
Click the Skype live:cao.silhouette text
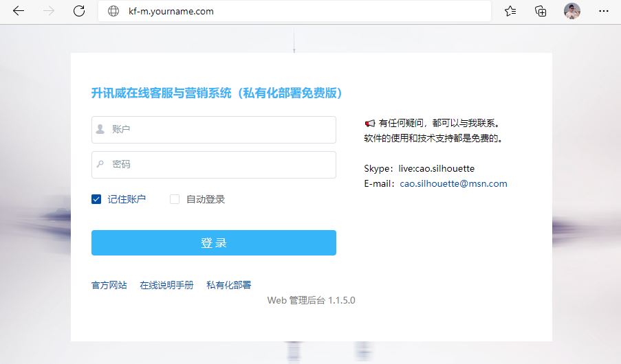point(419,168)
